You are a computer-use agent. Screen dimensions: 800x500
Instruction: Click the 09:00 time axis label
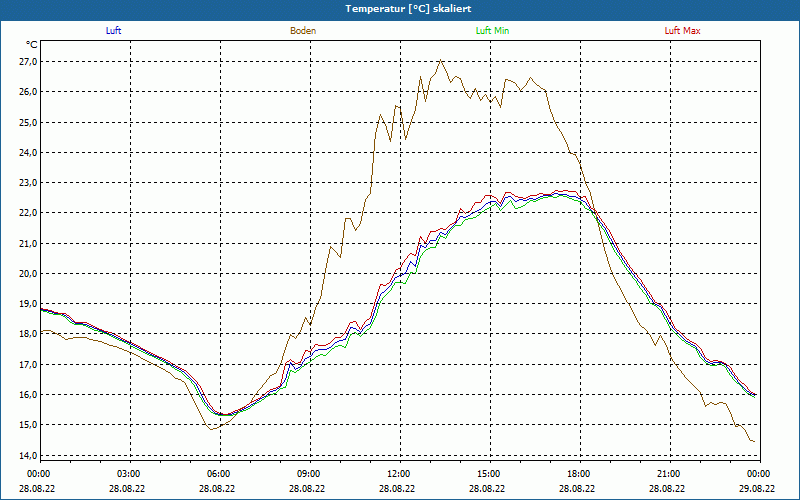click(x=310, y=474)
